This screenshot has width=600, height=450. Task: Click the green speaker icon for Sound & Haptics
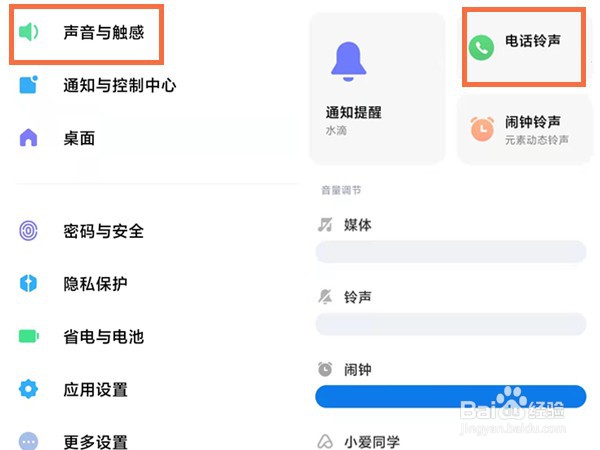tap(29, 32)
